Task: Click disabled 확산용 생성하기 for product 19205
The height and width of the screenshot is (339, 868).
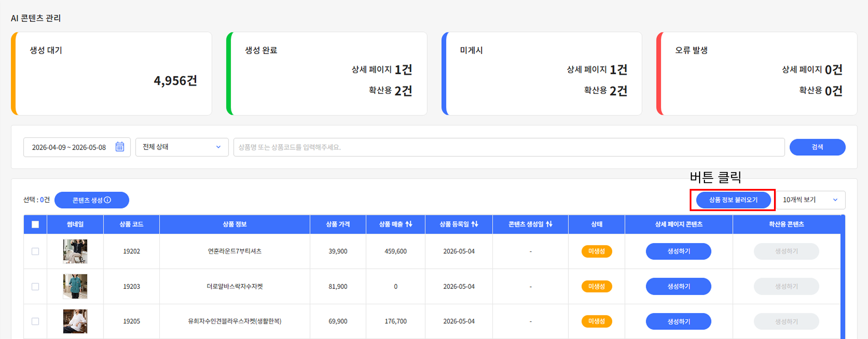Action: click(786, 321)
